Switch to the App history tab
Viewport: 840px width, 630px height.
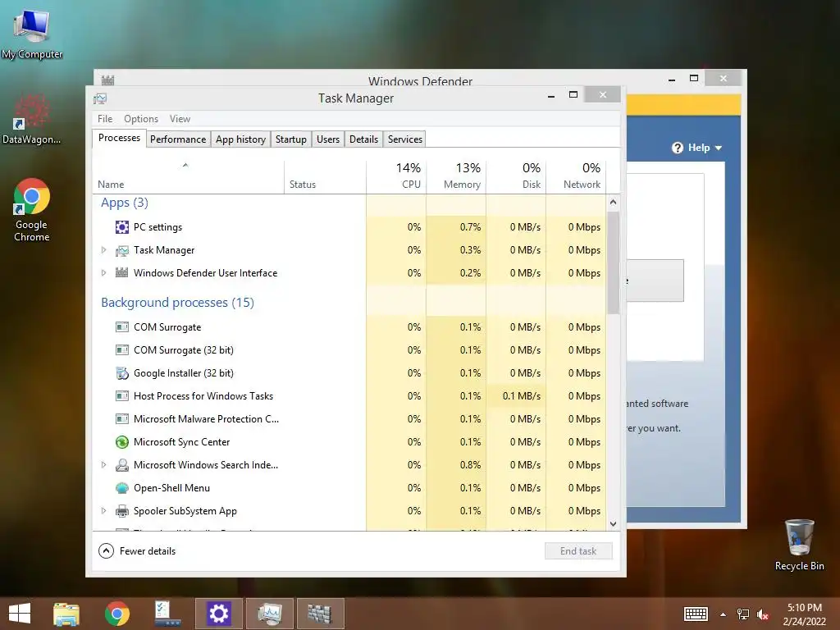(x=240, y=139)
